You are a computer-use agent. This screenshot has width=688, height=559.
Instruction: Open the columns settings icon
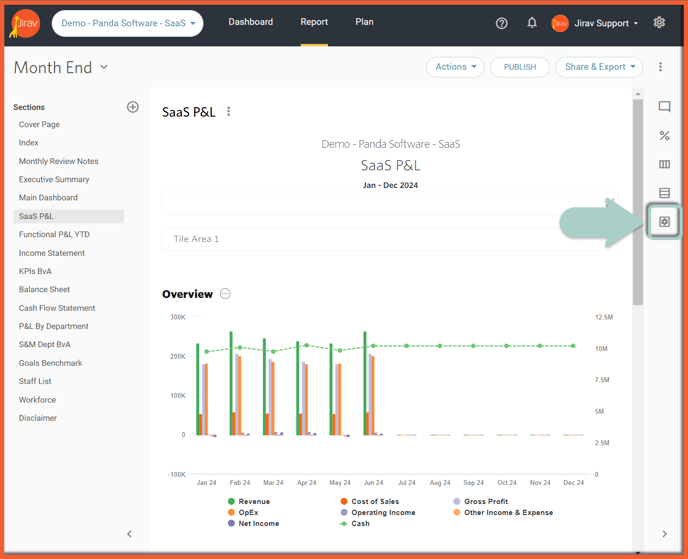pyautogui.click(x=664, y=164)
